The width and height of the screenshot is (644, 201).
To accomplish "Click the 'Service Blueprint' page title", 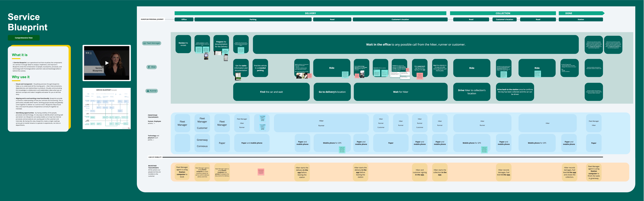I will coord(28,22).
